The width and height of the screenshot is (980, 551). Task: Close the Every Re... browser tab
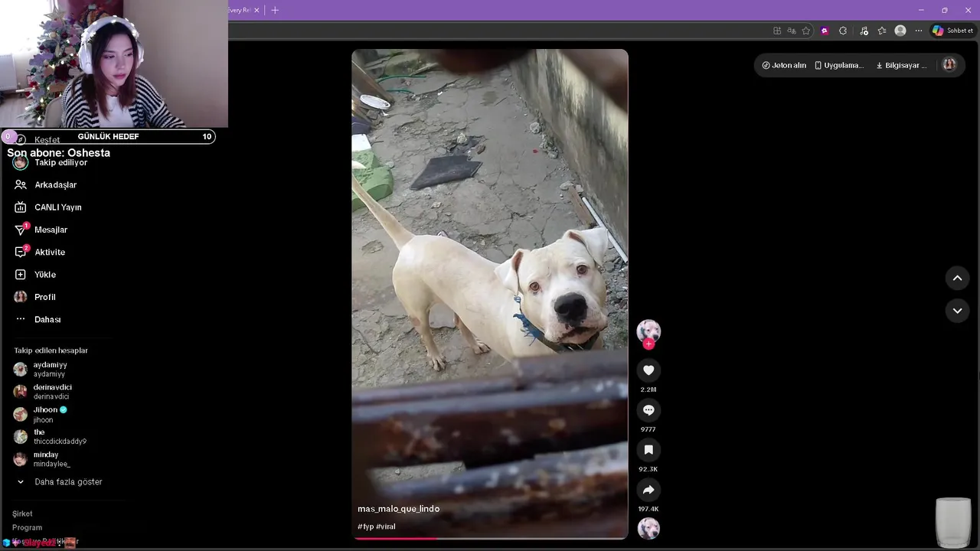[x=256, y=10]
